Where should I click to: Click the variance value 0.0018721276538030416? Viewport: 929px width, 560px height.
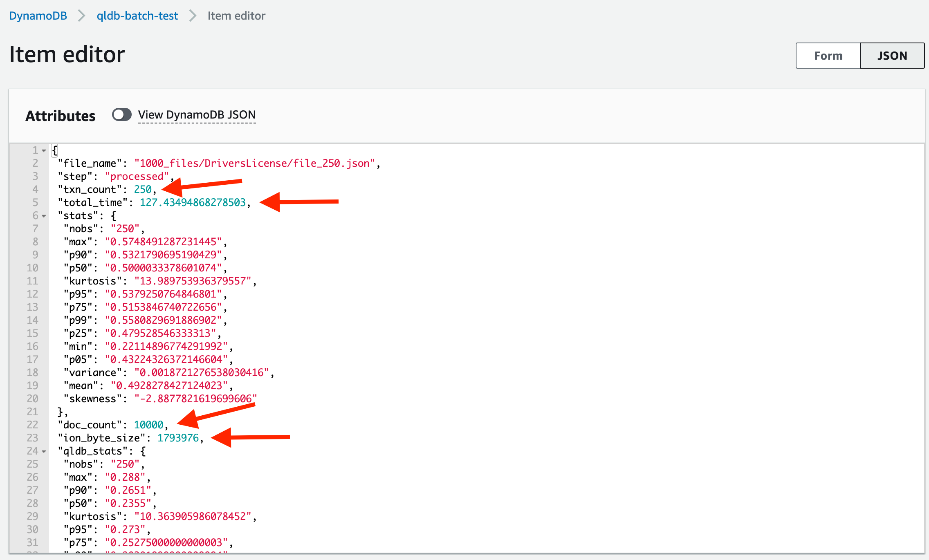tap(202, 373)
